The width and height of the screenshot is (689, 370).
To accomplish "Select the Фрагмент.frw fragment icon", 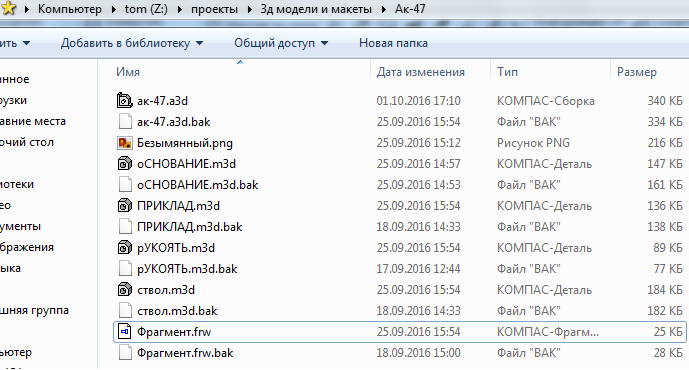I will (125, 332).
